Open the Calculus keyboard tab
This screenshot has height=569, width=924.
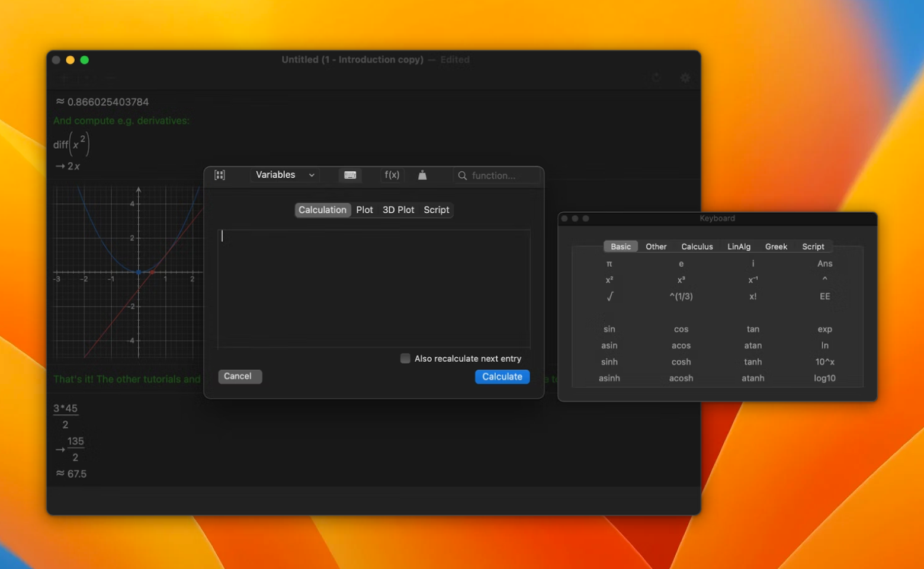click(697, 246)
